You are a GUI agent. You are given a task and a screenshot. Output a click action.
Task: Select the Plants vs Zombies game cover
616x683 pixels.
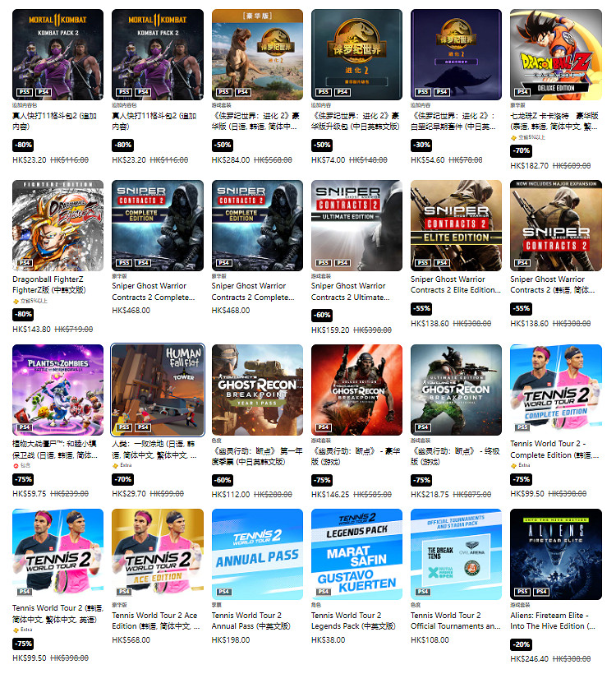(x=57, y=390)
